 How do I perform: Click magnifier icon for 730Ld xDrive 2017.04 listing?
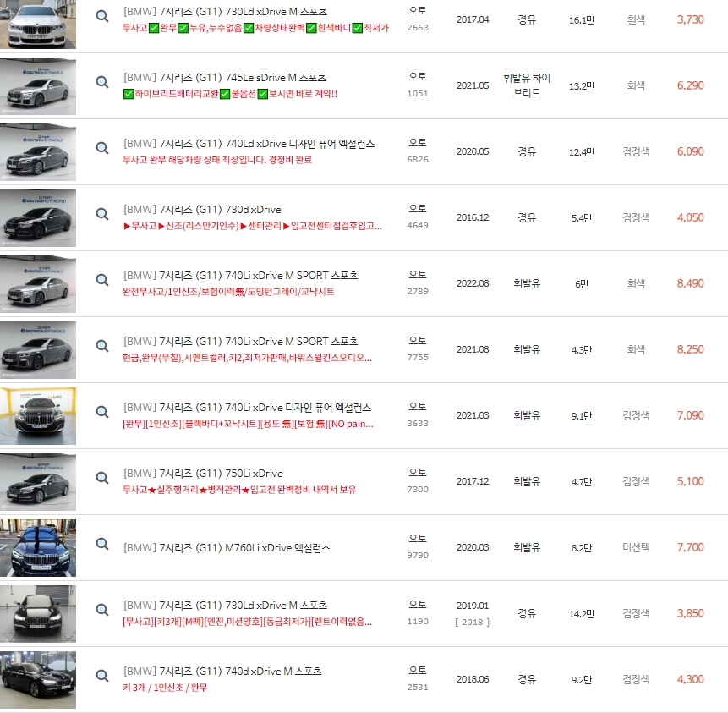coord(102,16)
